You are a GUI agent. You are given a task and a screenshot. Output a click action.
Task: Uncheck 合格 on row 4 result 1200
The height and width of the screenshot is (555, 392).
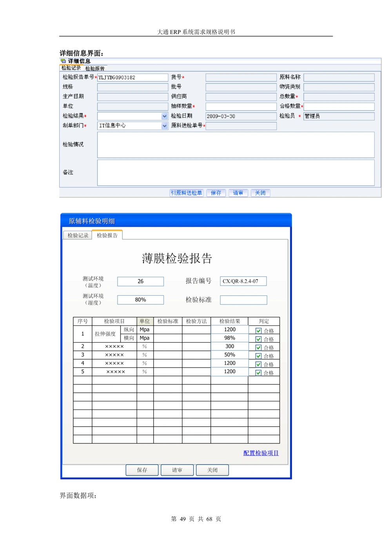coord(258,364)
